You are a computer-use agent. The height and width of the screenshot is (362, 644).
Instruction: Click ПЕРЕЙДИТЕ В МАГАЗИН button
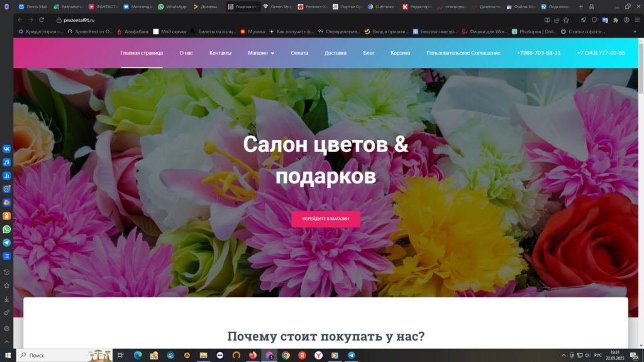[x=326, y=219]
